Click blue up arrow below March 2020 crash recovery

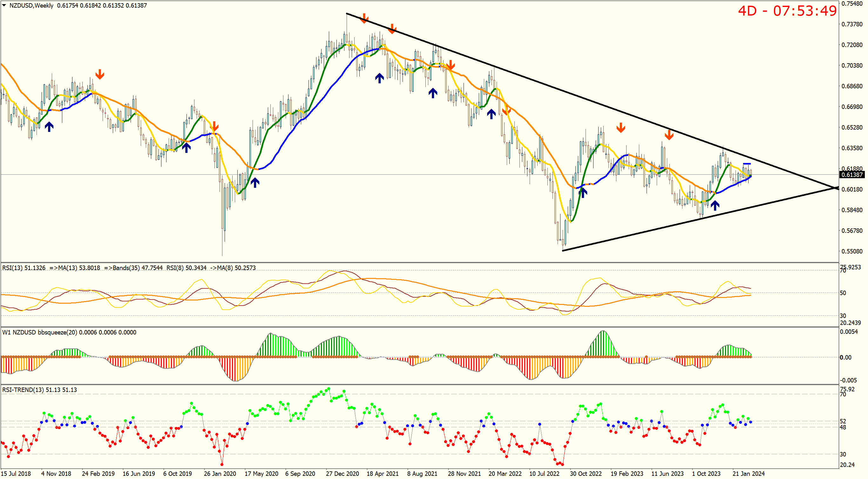tap(255, 182)
